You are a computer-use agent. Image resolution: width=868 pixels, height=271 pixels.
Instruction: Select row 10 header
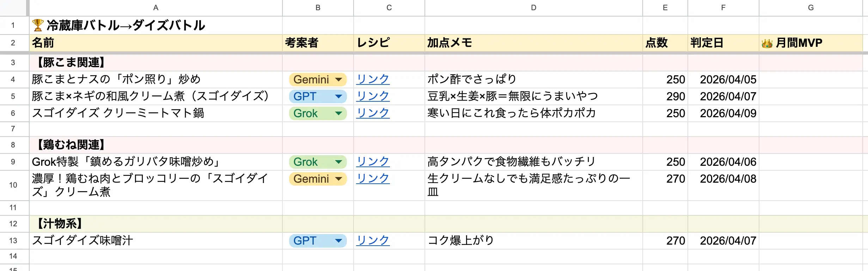[x=13, y=185]
